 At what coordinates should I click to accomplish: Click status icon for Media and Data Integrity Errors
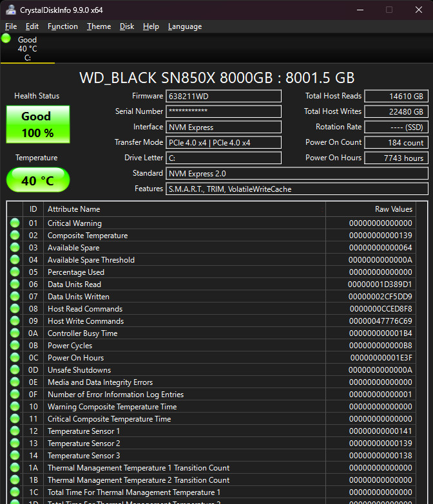click(x=15, y=382)
